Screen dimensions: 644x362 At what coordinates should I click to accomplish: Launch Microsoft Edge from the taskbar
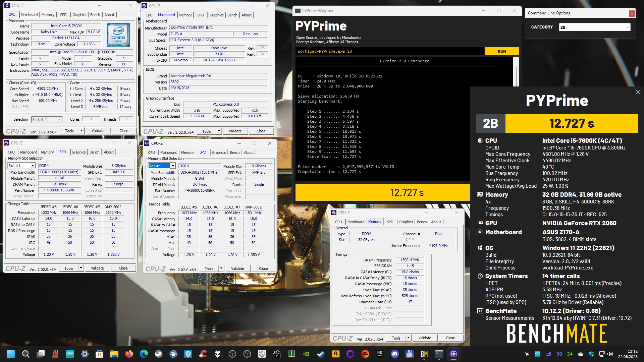point(144,354)
